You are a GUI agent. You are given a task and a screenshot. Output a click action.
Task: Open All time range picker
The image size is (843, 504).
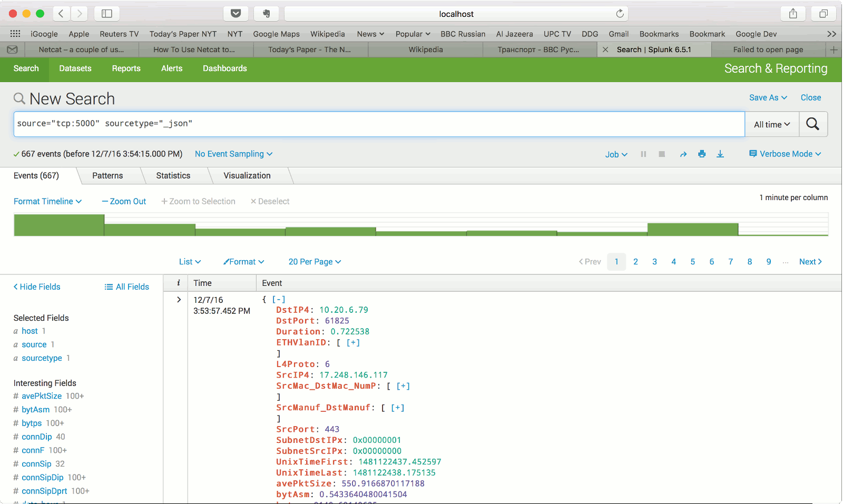tap(772, 124)
